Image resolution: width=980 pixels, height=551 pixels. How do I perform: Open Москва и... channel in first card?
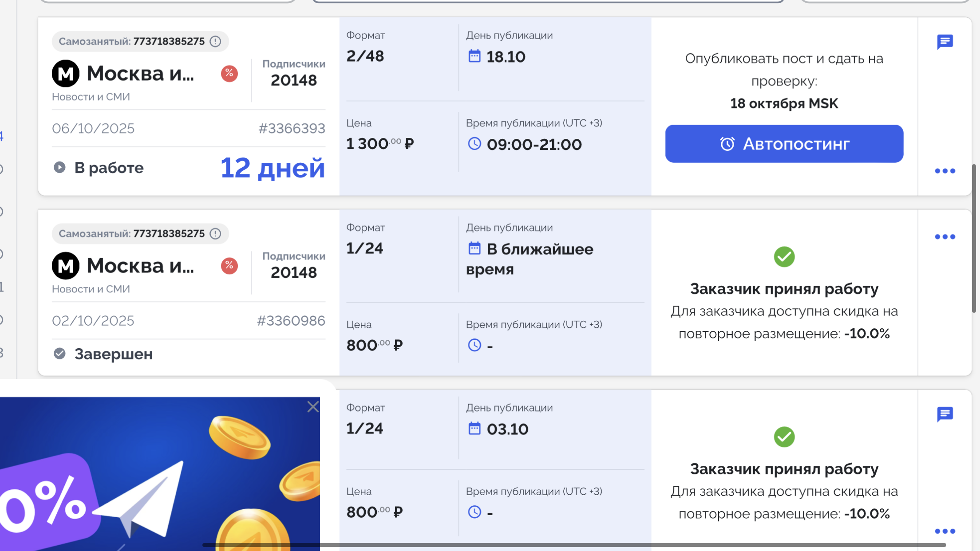[x=140, y=74]
